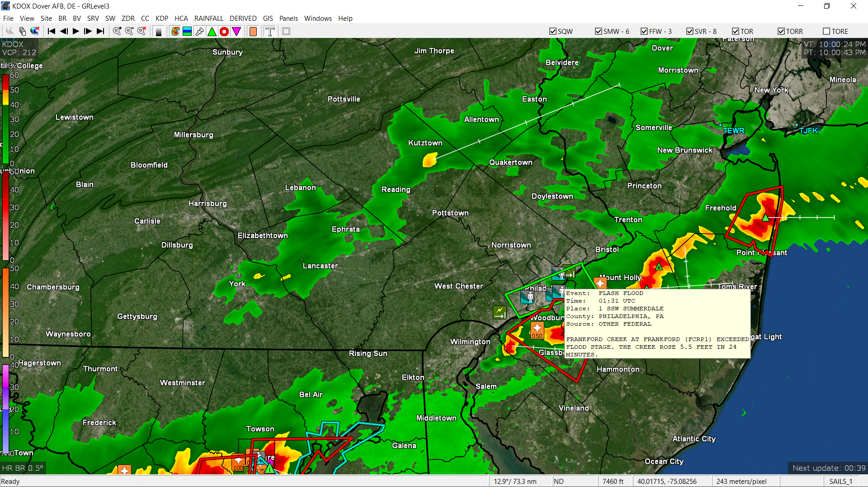Uncheck the SVR - 8 checkbox
The image size is (868, 487).
pos(689,31)
